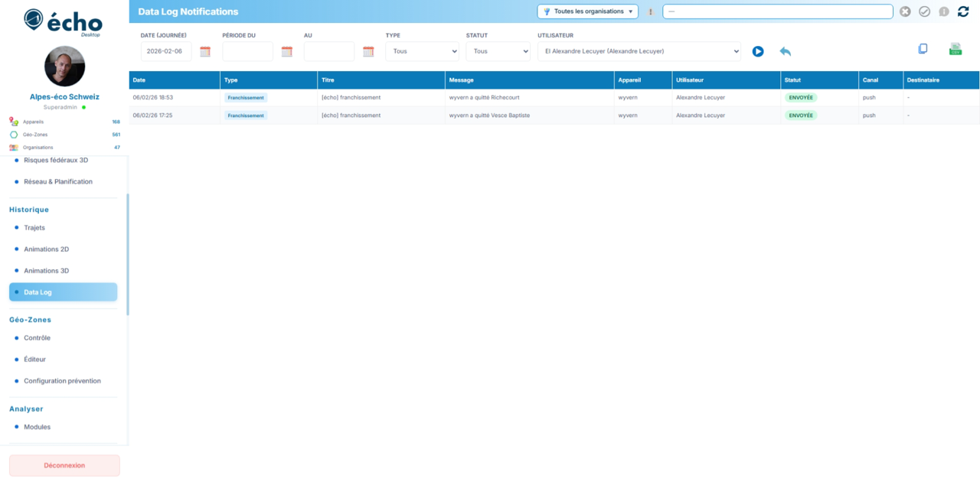Open the CSV export icon

[x=955, y=48]
